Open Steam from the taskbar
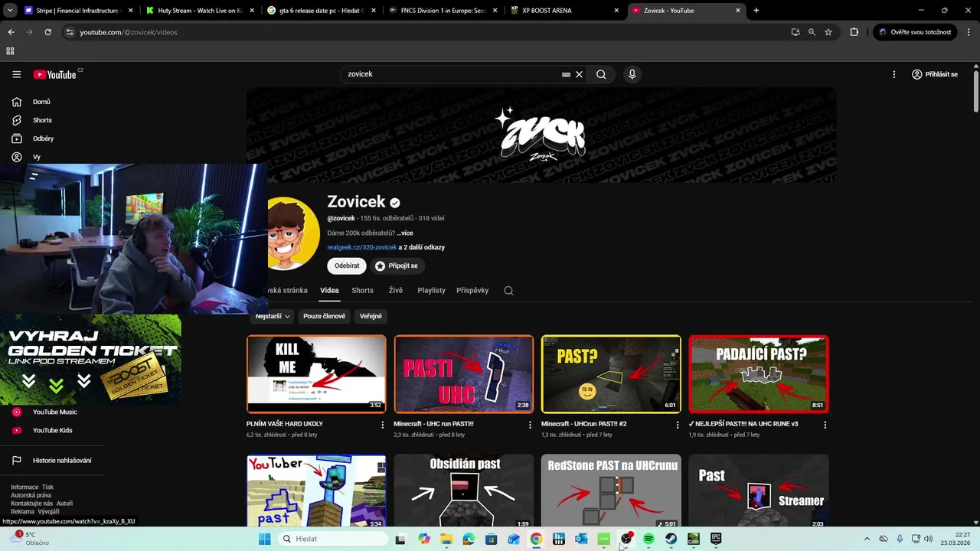Image resolution: width=980 pixels, height=551 pixels. click(x=671, y=539)
